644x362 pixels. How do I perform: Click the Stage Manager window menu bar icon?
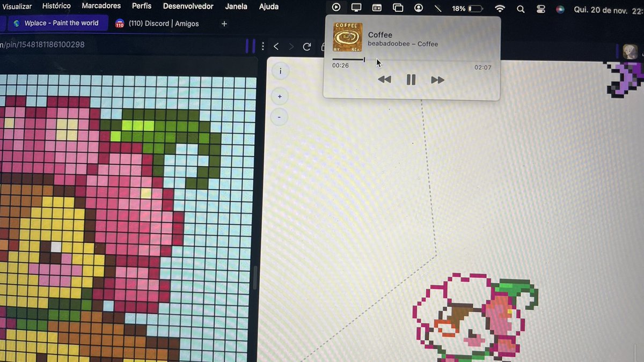click(377, 8)
